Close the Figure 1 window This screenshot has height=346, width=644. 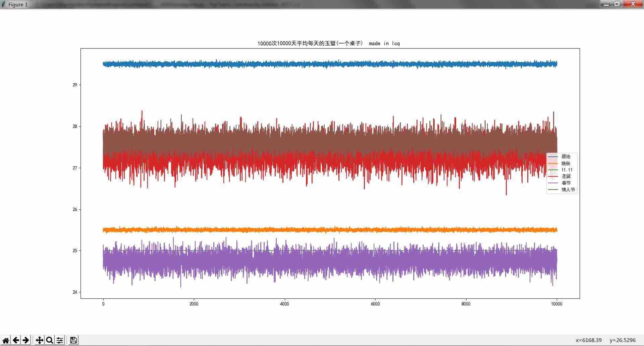(x=633, y=4)
